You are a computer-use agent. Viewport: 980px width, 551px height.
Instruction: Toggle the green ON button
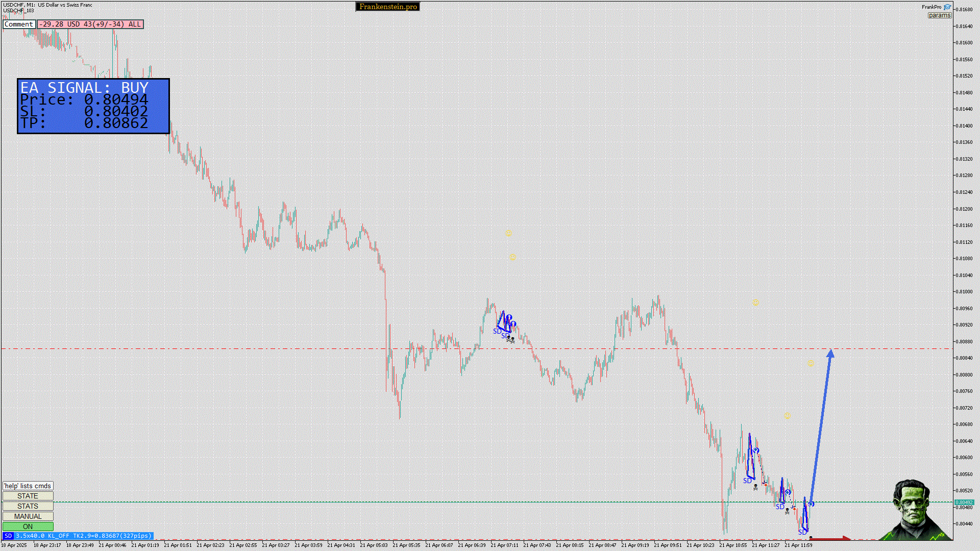(28, 527)
